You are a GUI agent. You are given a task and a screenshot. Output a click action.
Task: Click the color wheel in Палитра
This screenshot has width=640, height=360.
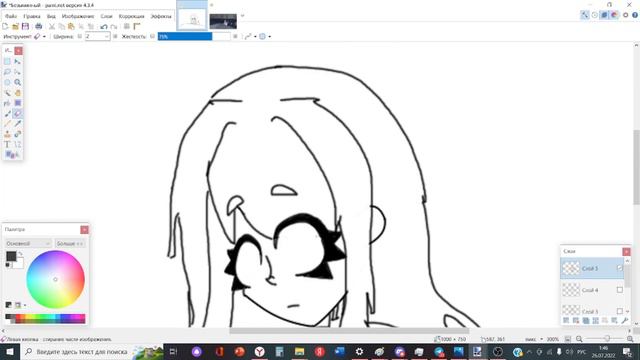tap(56, 280)
